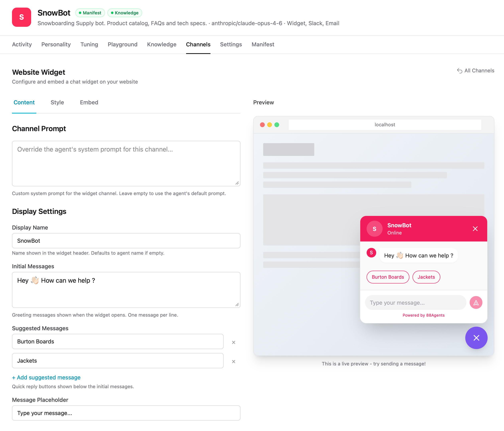The height and width of the screenshot is (431, 504).
Task: Click inside the Display Name field
Action: tap(126, 241)
